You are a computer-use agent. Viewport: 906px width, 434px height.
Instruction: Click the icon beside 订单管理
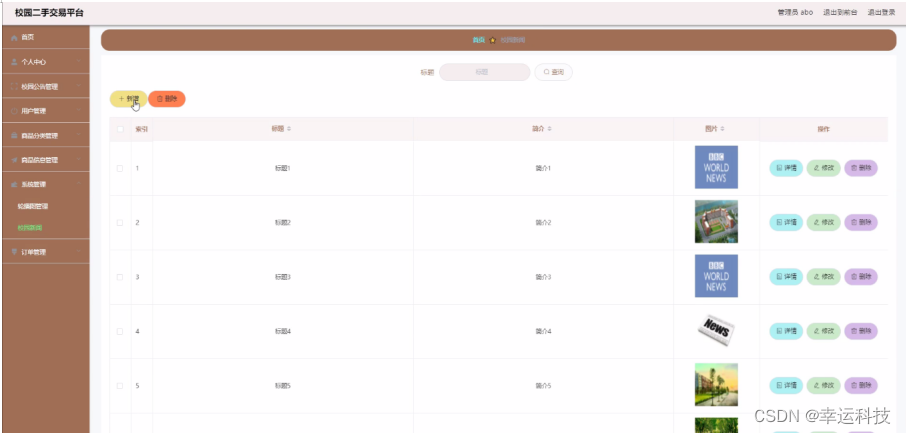click(14, 252)
